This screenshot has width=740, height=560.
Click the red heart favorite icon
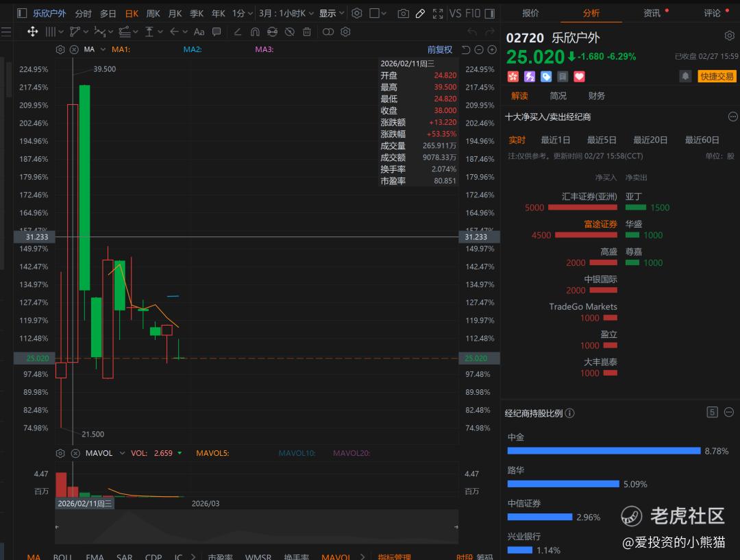point(579,77)
